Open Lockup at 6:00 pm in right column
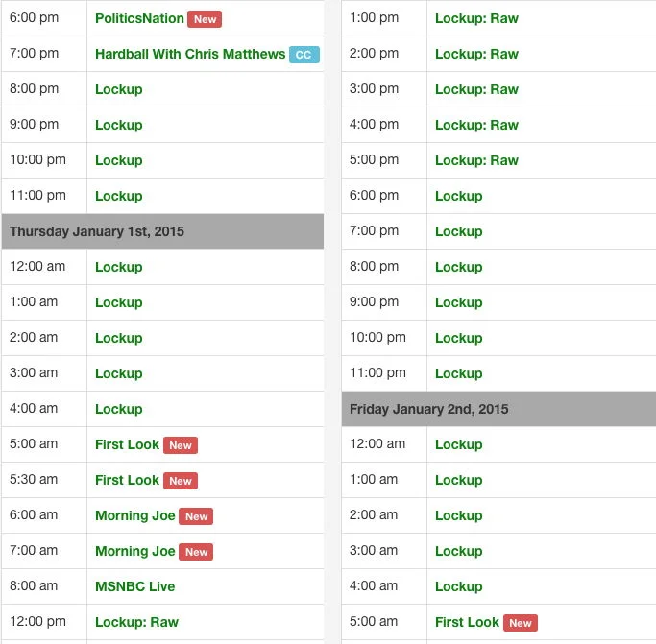This screenshot has height=644, width=656. (x=459, y=196)
